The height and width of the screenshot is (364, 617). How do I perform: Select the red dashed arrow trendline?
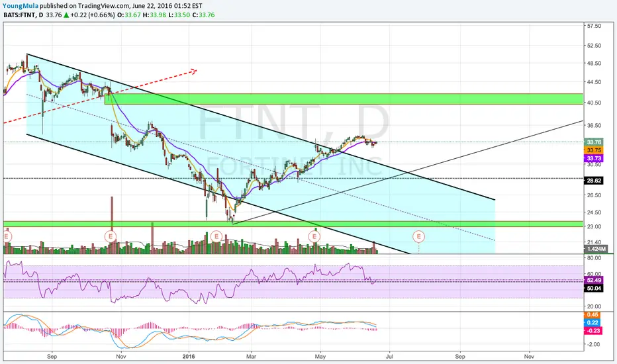(x=100, y=97)
